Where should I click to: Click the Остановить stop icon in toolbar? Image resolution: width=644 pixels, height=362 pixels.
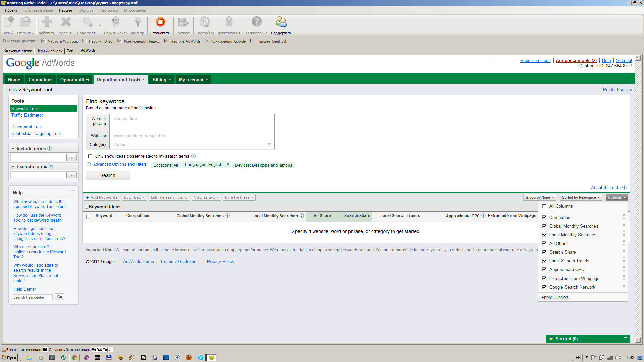point(160,22)
